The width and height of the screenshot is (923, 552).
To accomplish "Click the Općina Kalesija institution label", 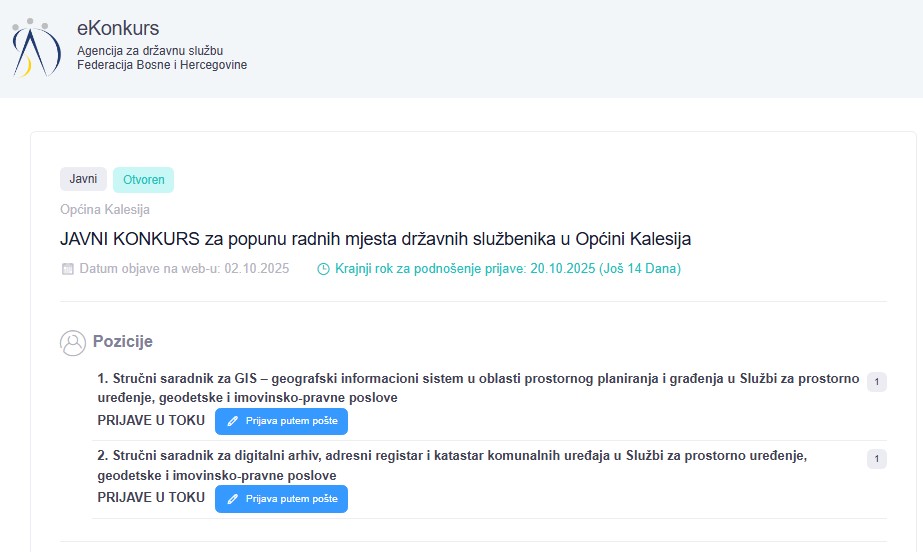I will coord(105,210).
